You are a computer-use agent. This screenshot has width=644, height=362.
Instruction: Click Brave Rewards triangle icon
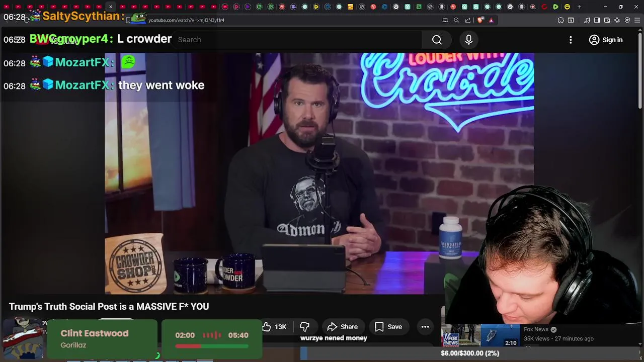pyautogui.click(x=491, y=20)
